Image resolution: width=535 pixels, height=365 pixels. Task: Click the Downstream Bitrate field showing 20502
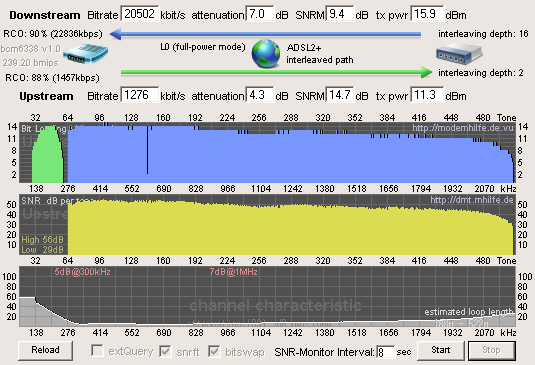140,14
